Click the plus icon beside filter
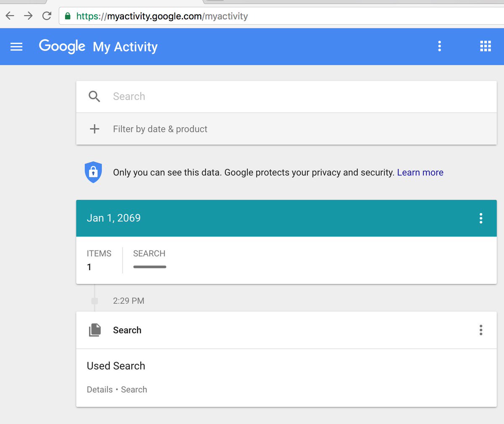504x424 pixels. coord(95,129)
